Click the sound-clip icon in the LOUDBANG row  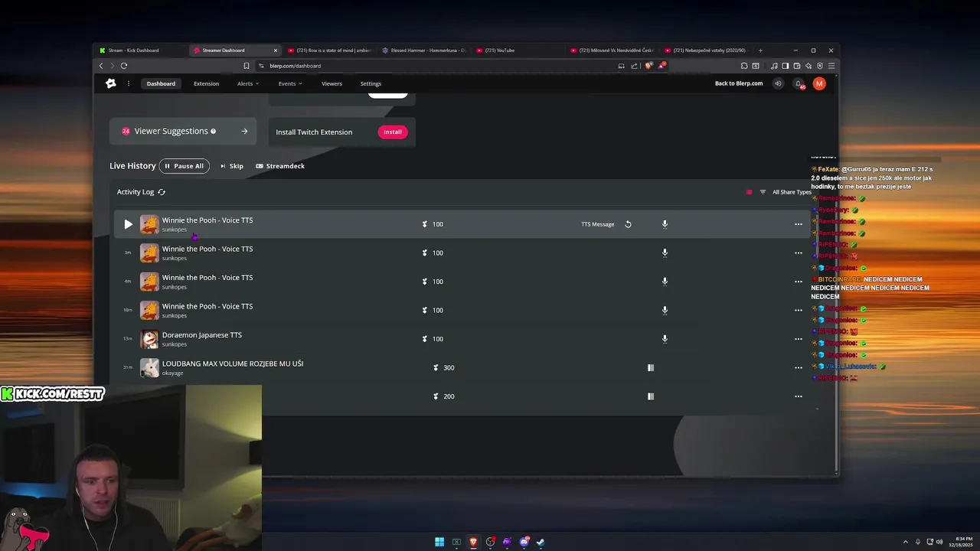(651, 367)
